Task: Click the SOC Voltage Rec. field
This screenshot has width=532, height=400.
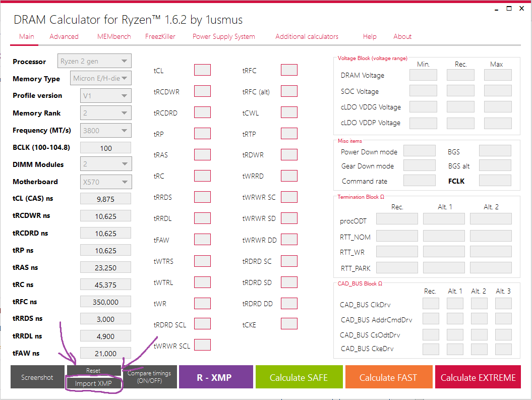Action: pos(460,91)
